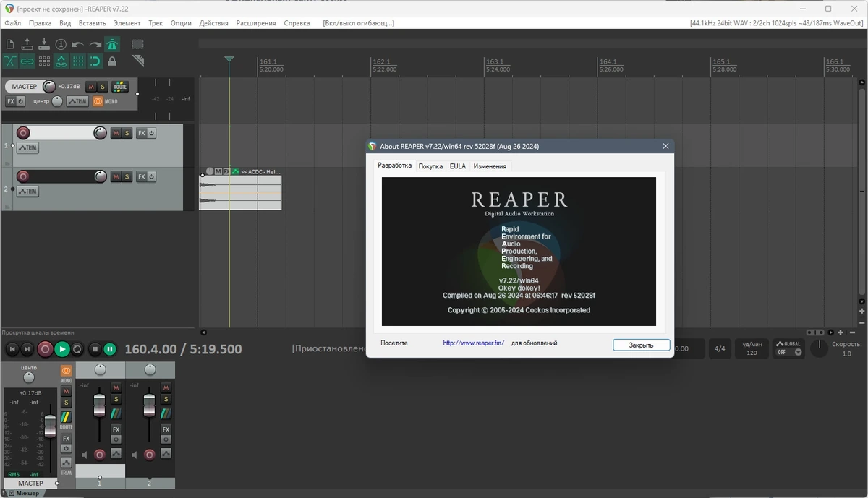Click mixer channel 1 volume fader
This screenshot has width=868, height=498.
[100, 405]
